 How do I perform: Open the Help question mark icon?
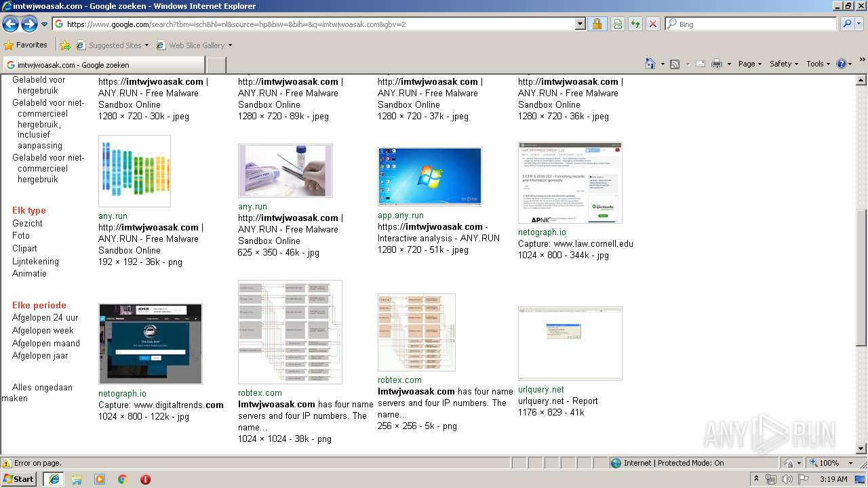click(x=842, y=64)
